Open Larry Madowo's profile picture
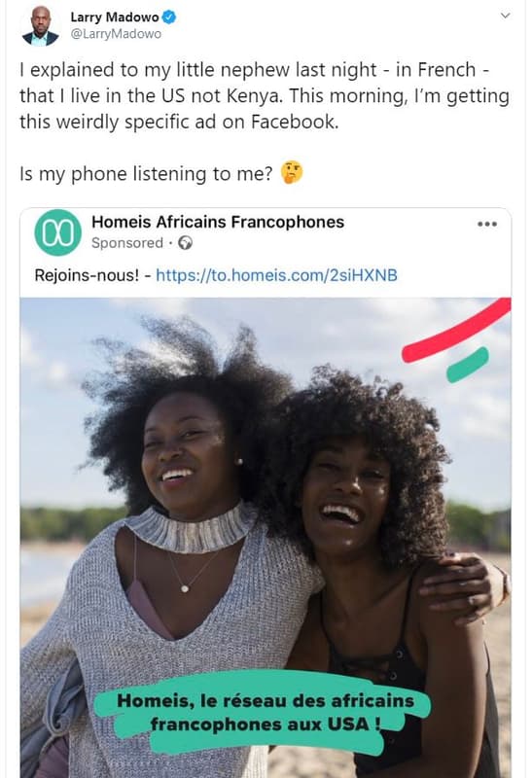The image size is (532, 778). pos(40,25)
